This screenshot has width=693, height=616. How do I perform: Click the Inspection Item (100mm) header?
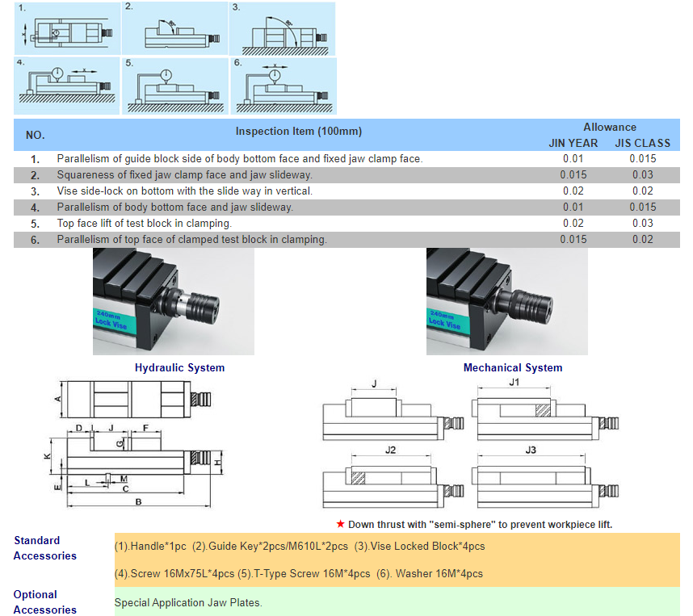coord(299,132)
